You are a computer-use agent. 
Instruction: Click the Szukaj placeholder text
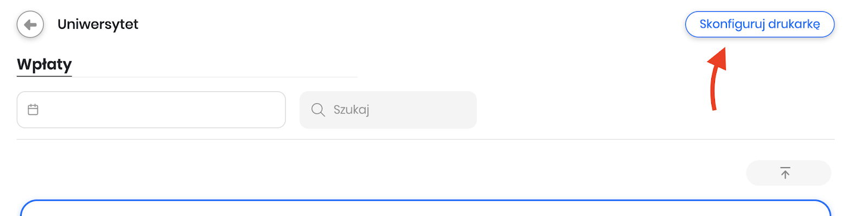[351, 110]
